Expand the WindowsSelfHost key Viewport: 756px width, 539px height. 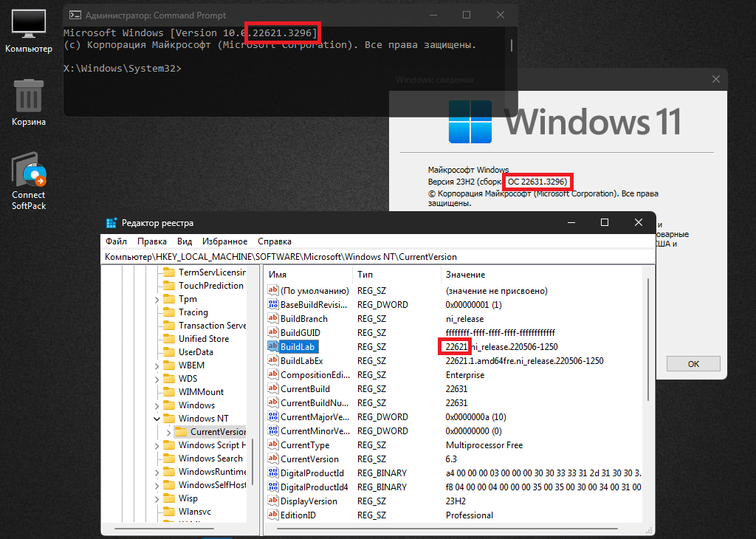tap(157, 485)
